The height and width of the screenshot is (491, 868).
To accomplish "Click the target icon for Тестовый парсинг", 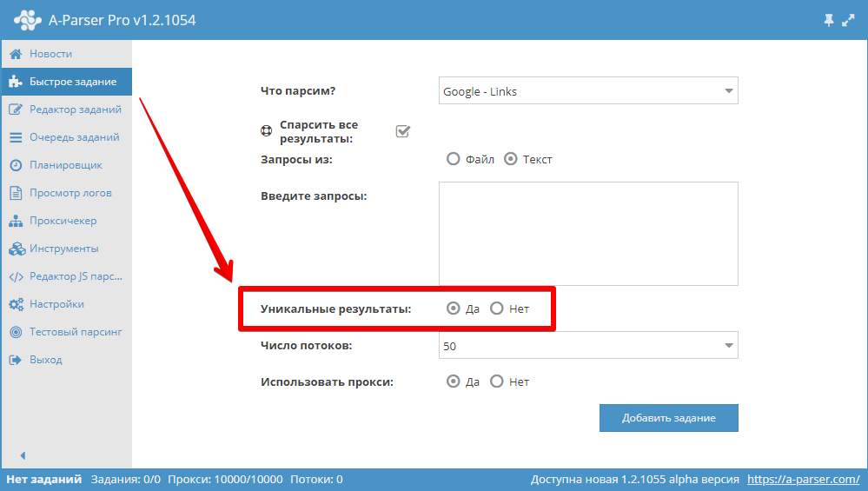I will (x=16, y=332).
